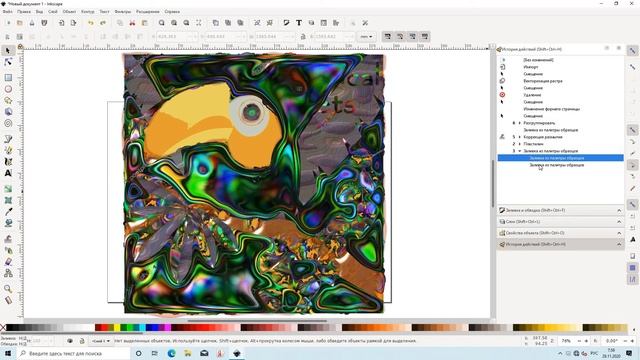640x360 pixels.
Task: Select the Color picker dropper tool
Action: pos(8,211)
